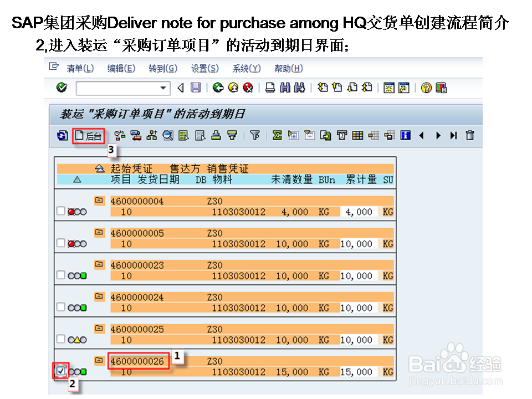Expand the folder icon for 4600000005
This screenshot has width=532, height=399.
pyautogui.click(x=99, y=232)
